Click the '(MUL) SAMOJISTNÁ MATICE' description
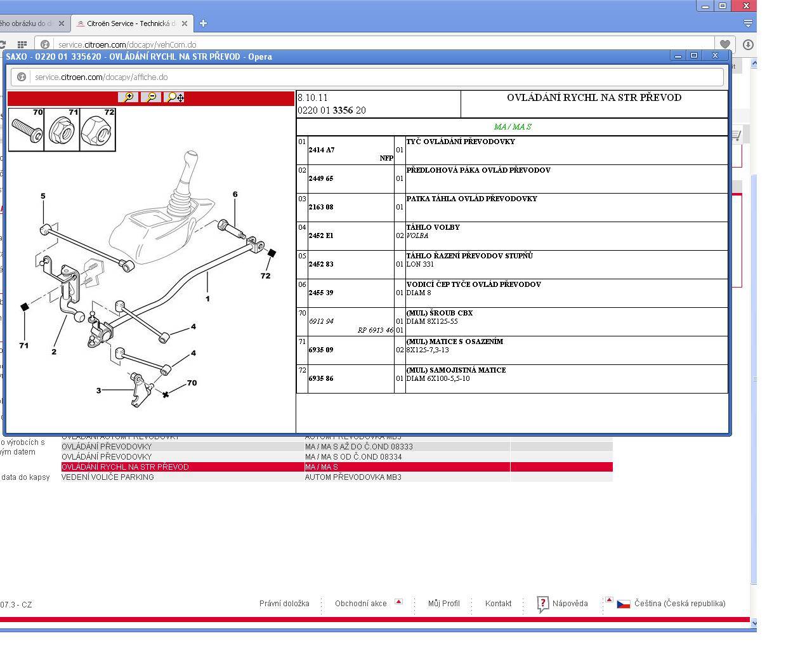The width and height of the screenshot is (812, 650). [x=455, y=370]
